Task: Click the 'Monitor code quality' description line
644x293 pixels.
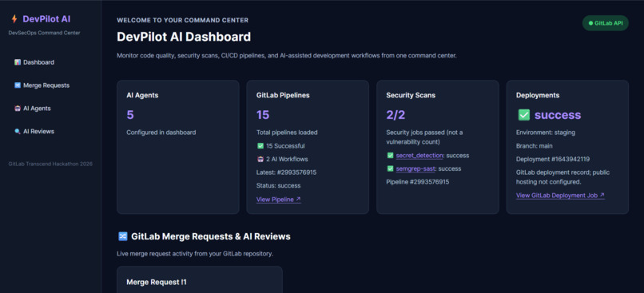Action: 287,55
